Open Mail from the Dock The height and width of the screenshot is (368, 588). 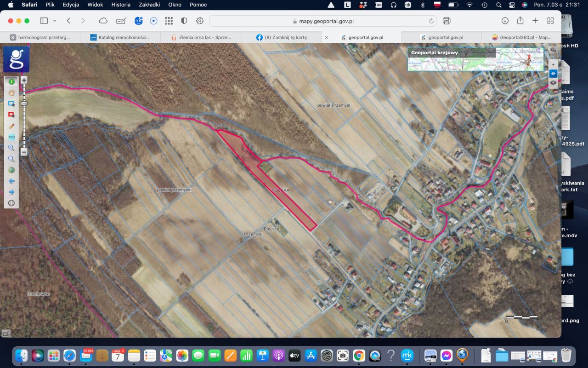(x=86, y=355)
